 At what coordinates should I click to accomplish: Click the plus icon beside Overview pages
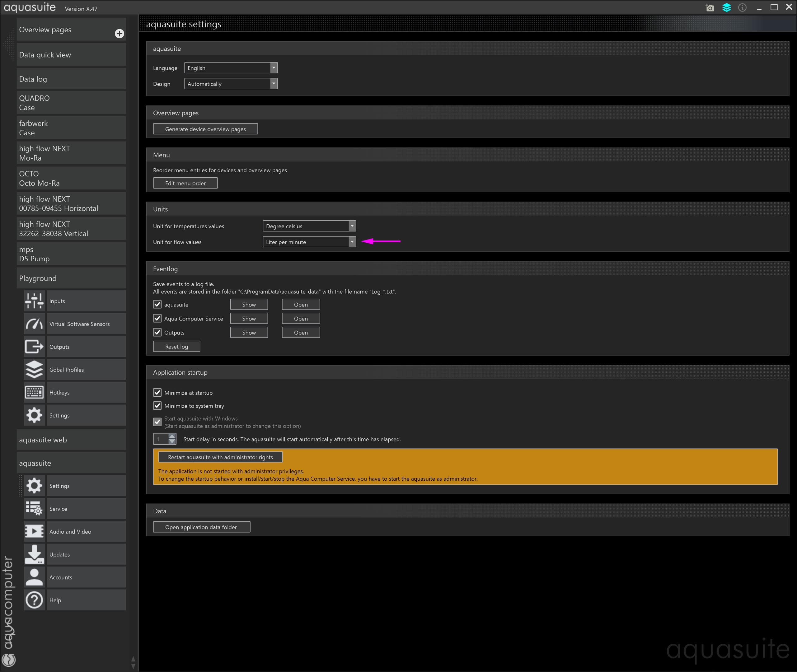click(119, 34)
